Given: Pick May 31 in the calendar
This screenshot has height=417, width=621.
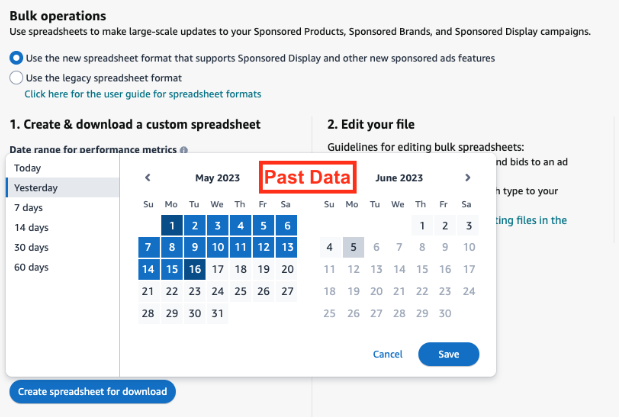Looking at the screenshot, I should (217, 313).
